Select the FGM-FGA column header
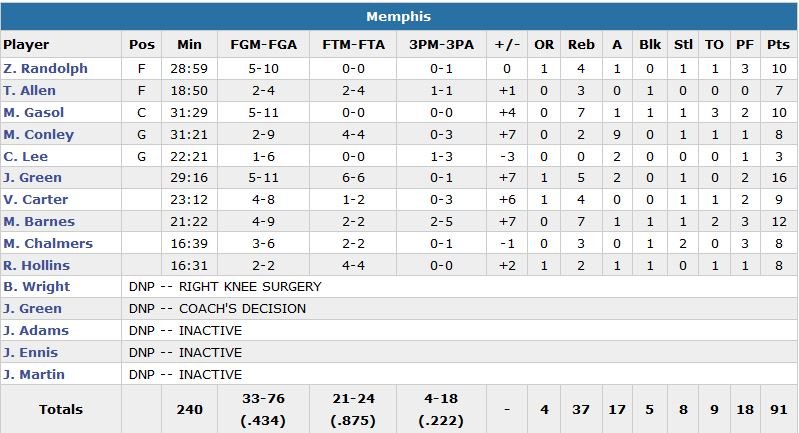This screenshot has height=433, width=799. tap(261, 45)
